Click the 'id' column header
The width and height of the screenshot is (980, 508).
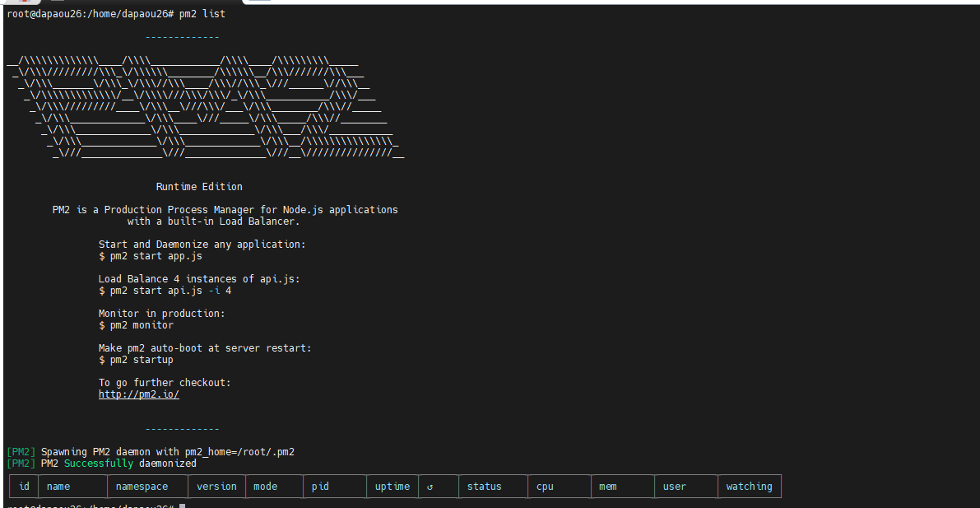[25, 486]
